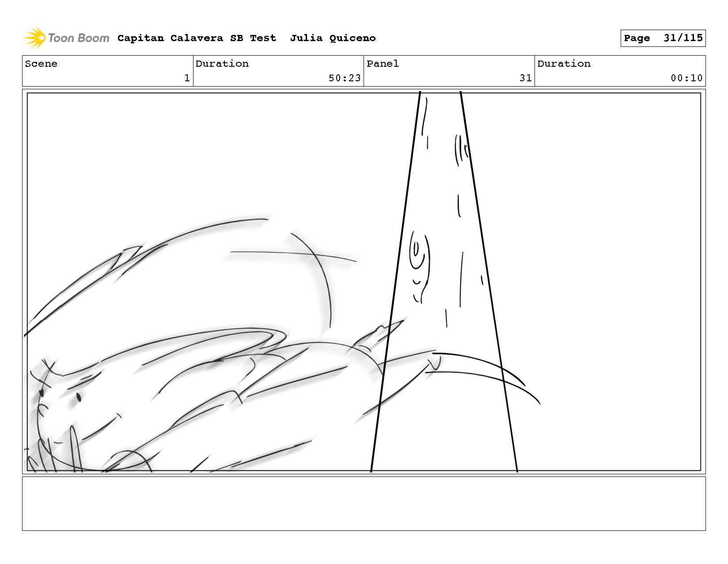
Task: Click the panel number value '31'
Action: coord(526,78)
